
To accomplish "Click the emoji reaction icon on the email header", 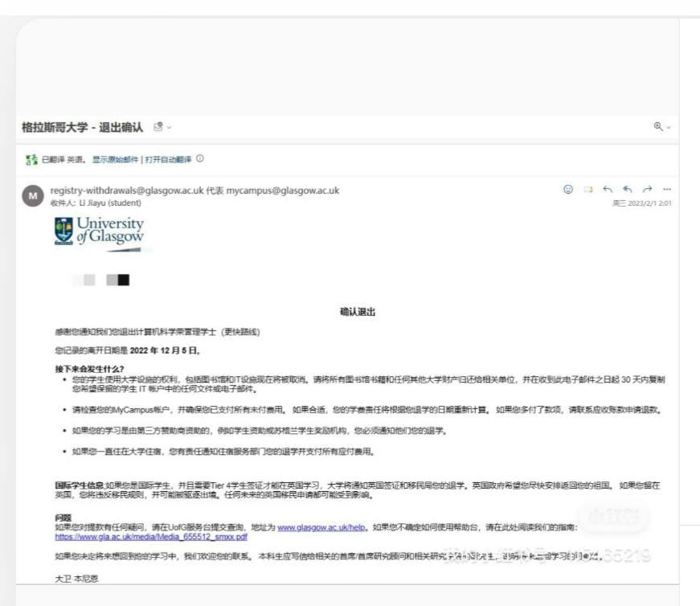I will [568, 190].
